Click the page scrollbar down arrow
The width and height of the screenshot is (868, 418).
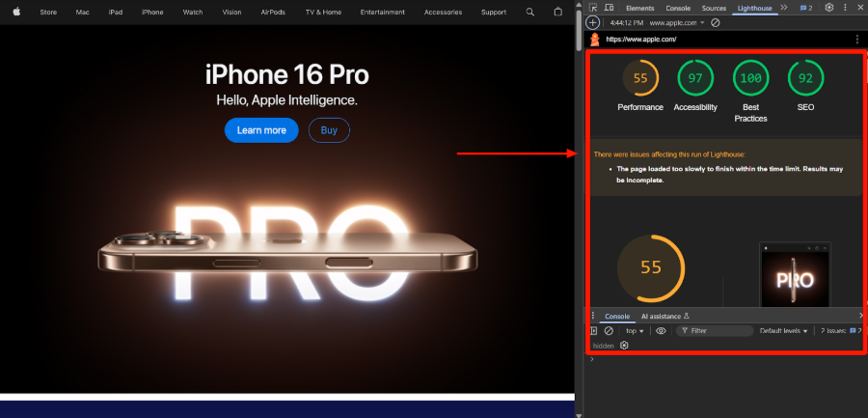tap(579, 414)
